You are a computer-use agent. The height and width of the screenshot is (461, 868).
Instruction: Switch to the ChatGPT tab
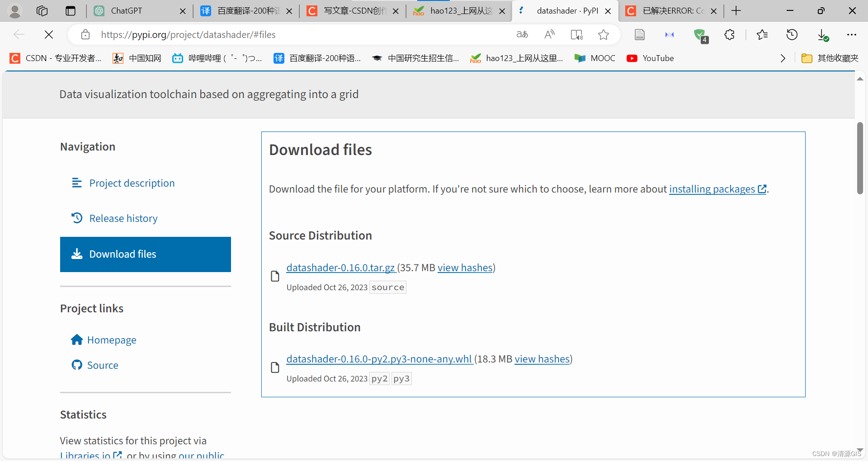pyautogui.click(x=127, y=11)
